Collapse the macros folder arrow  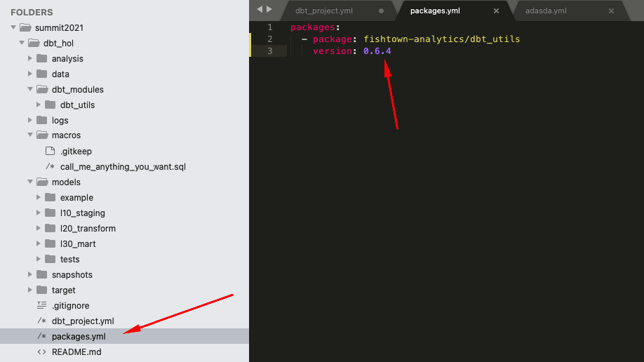pos(30,135)
